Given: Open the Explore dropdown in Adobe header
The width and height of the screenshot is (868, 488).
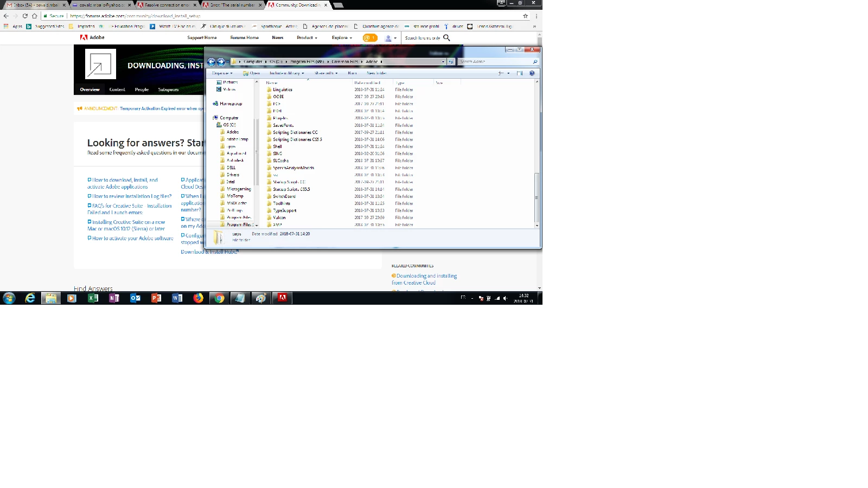Looking at the screenshot, I should [342, 37].
